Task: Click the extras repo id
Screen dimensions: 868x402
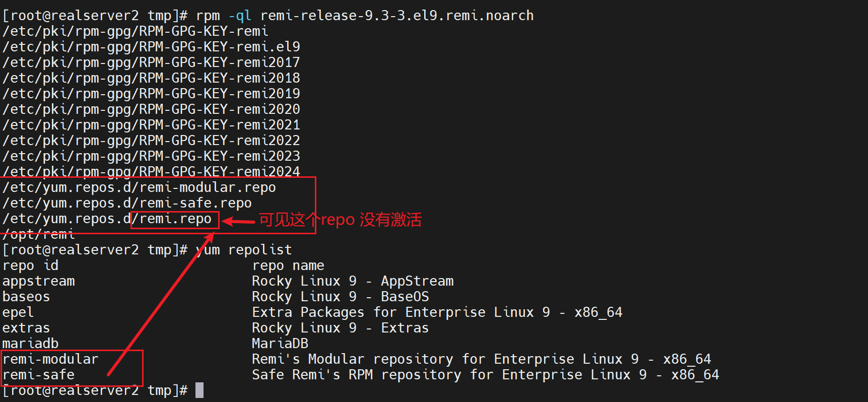Action: point(26,328)
